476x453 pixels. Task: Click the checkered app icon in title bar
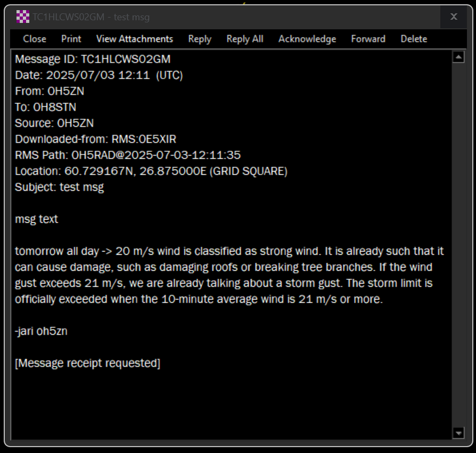[x=22, y=17]
